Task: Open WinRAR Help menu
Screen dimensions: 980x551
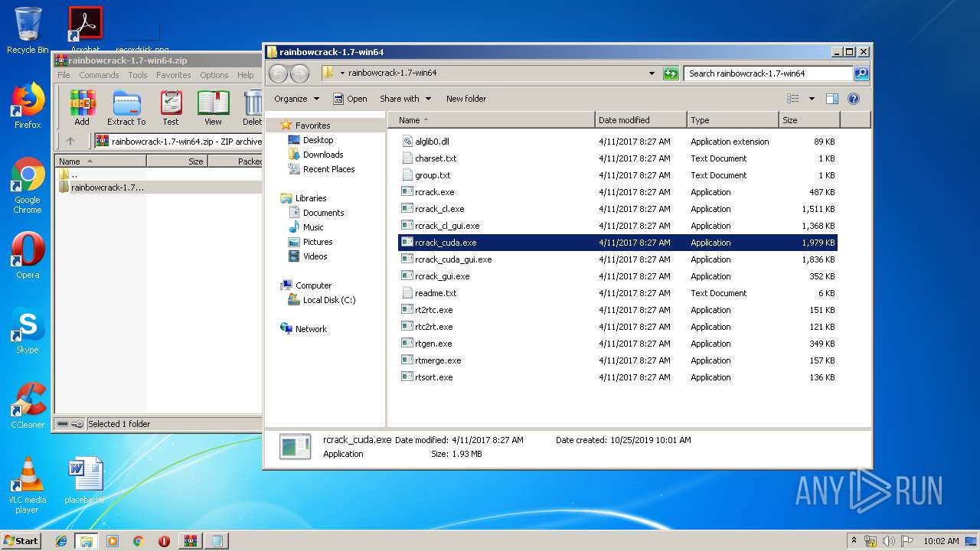Action: (245, 75)
